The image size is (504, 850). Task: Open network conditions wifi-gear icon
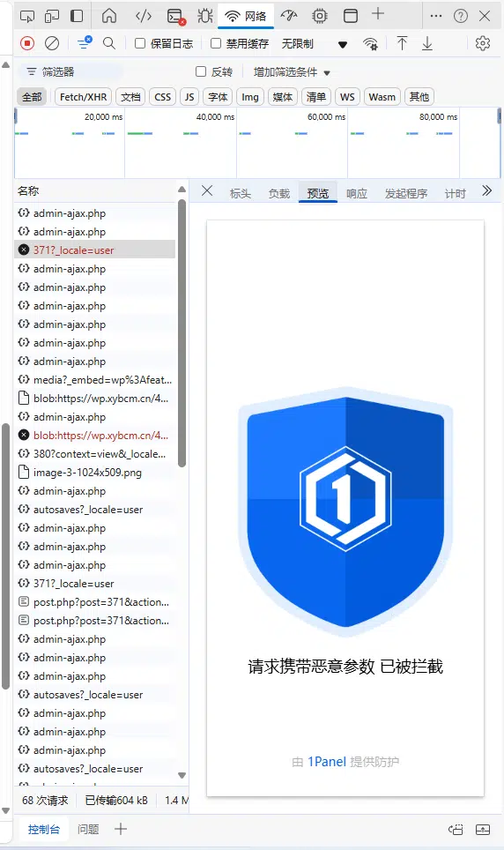[x=370, y=44]
